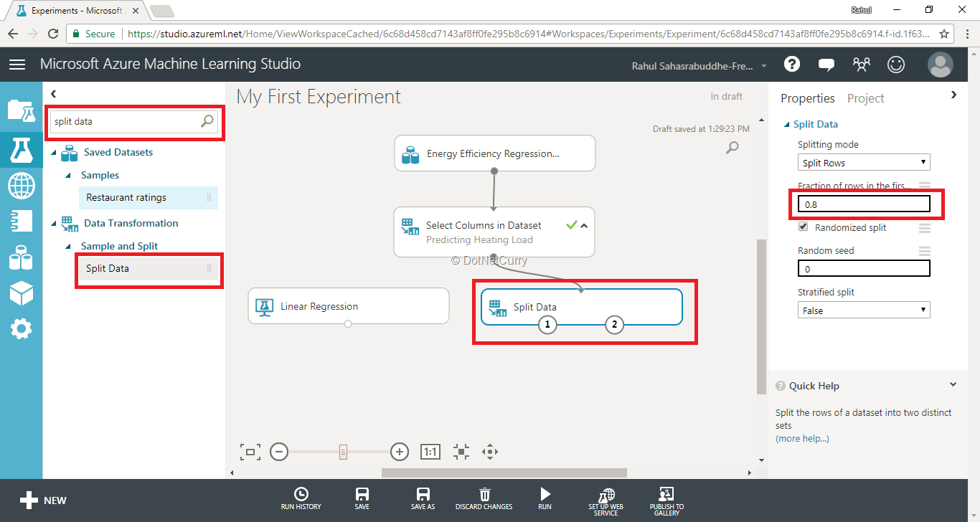Collapse the Quick Help section
This screenshot has height=522, width=980.
click(x=953, y=384)
